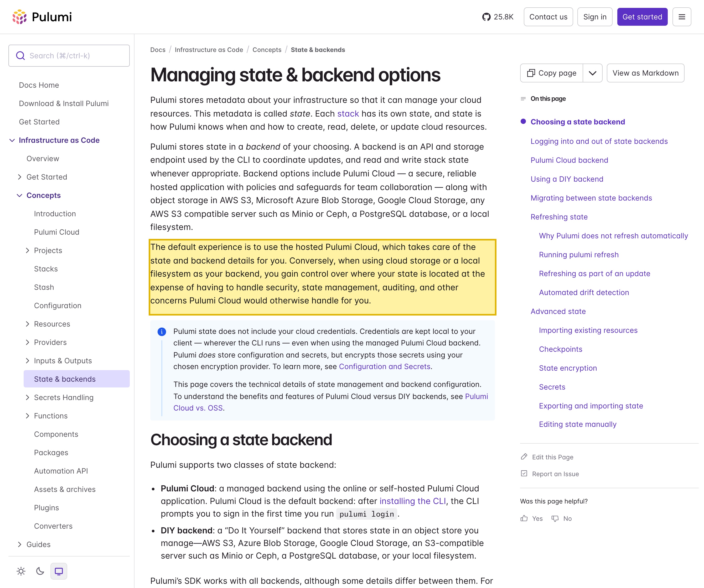This screenshot has width=704, height=588.
Task: Click the search magnifier icon
Action: pos(20,56)
